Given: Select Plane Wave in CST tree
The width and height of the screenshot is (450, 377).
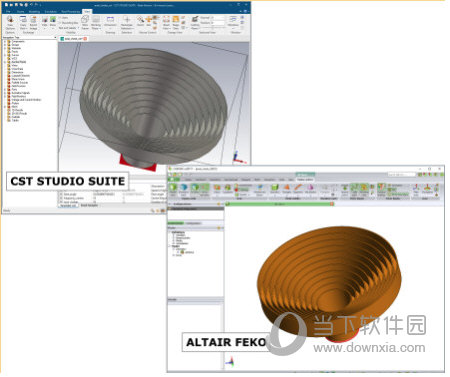Looking at the screenshot, I should point(18,79).
